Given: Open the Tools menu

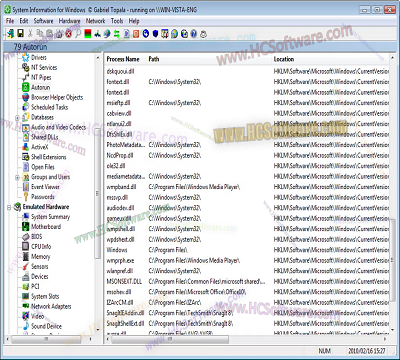Looking at the screenshot, I should point(117,21).
